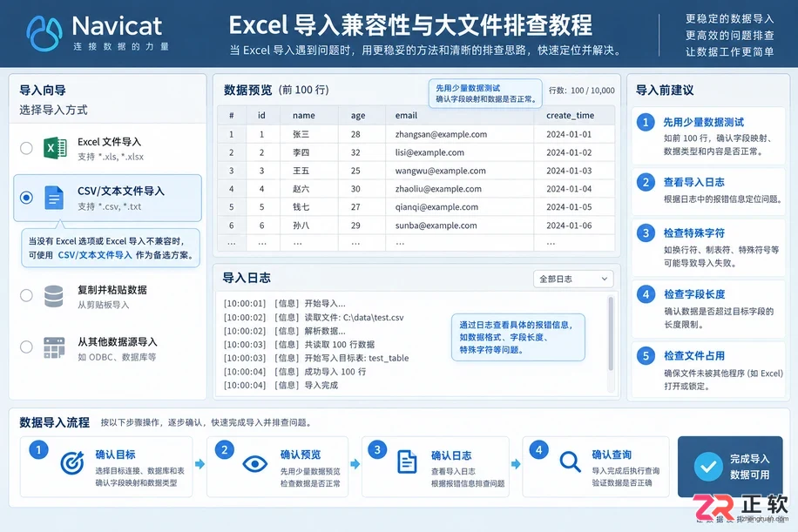The image size is (798, 532).
Task: Click the Navicat logo icon
Action: coord(44,33)
